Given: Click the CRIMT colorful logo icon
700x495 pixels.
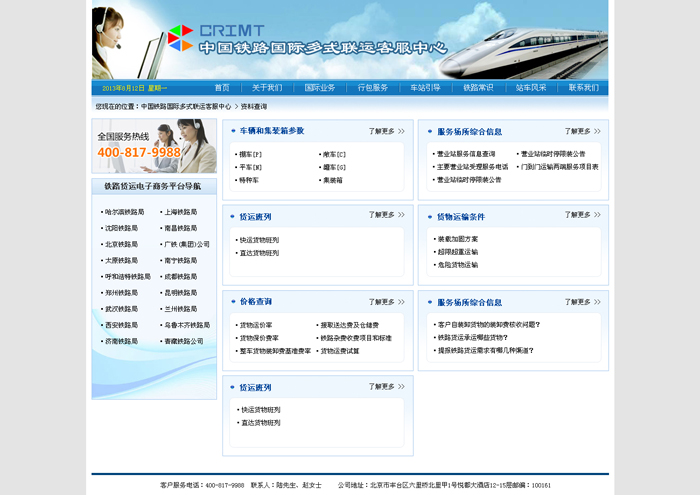Looking at the screenshot, I should click(180, 38).
